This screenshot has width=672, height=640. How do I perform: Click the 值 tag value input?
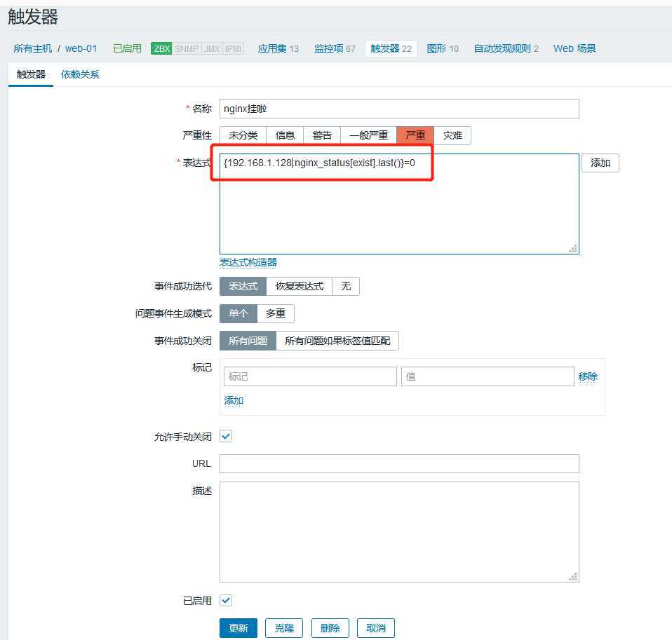pyautogui.click(x=488, y=376)
